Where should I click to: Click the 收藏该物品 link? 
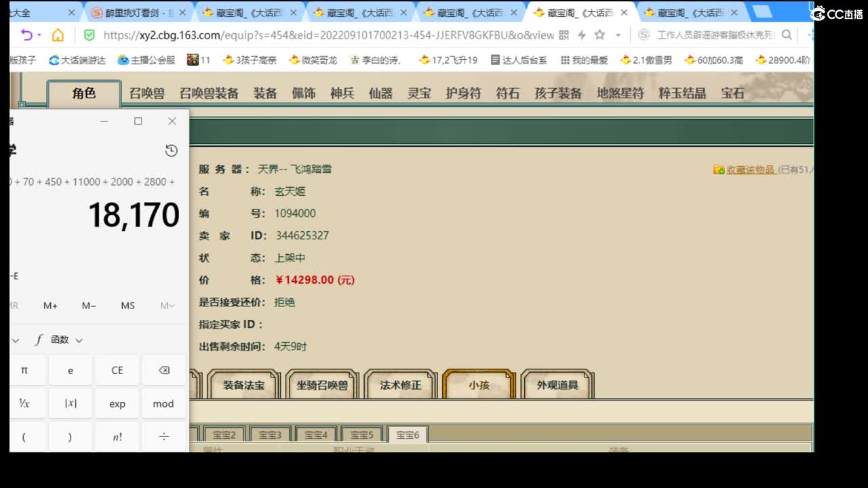(750, 169)
